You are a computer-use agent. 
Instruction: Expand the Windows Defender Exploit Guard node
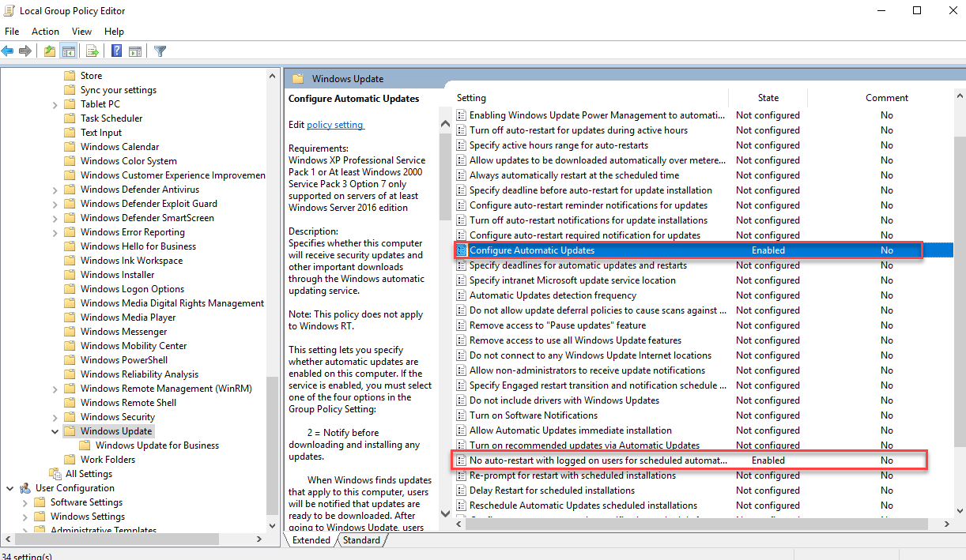point(55,204)
